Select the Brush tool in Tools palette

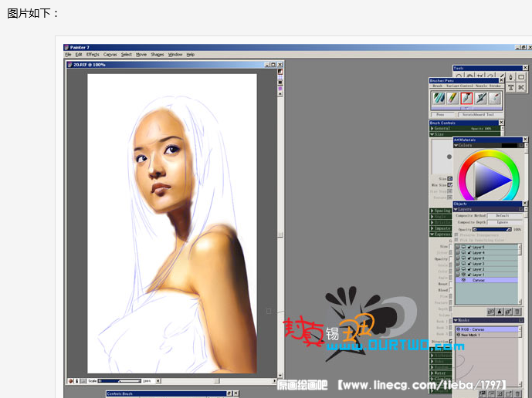[x=502, y=76]
